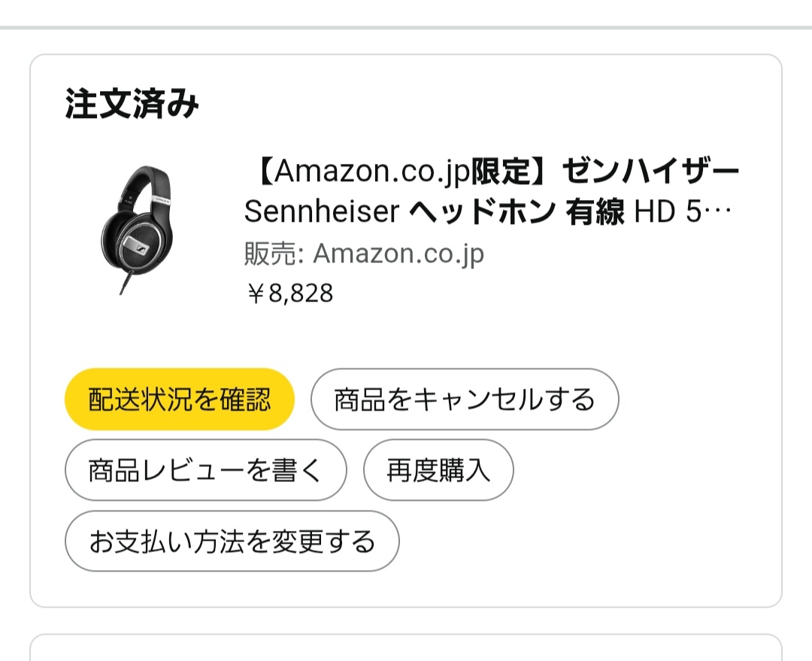Click the seller name Amazon.co.jp below the title
812x661 pixels.
(x=398, y=254)
